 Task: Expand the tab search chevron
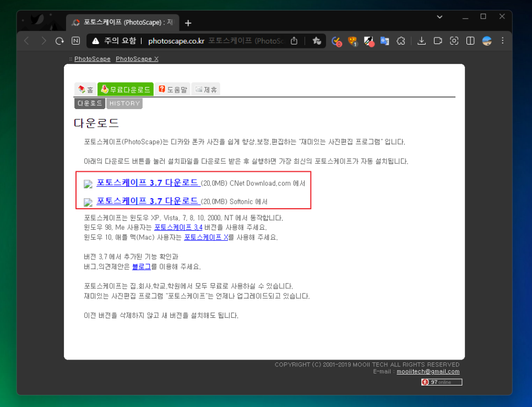pos(439,17)
